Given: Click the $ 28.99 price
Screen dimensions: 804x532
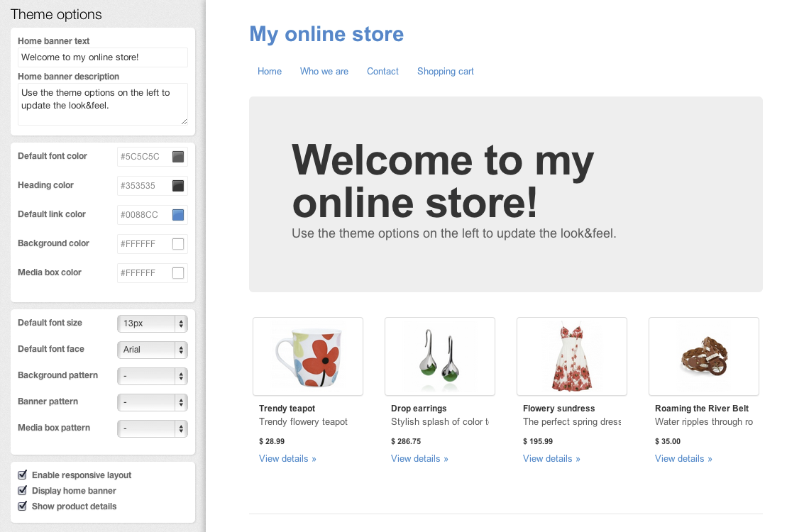Looking at the screenshot, I should point(272,441).
